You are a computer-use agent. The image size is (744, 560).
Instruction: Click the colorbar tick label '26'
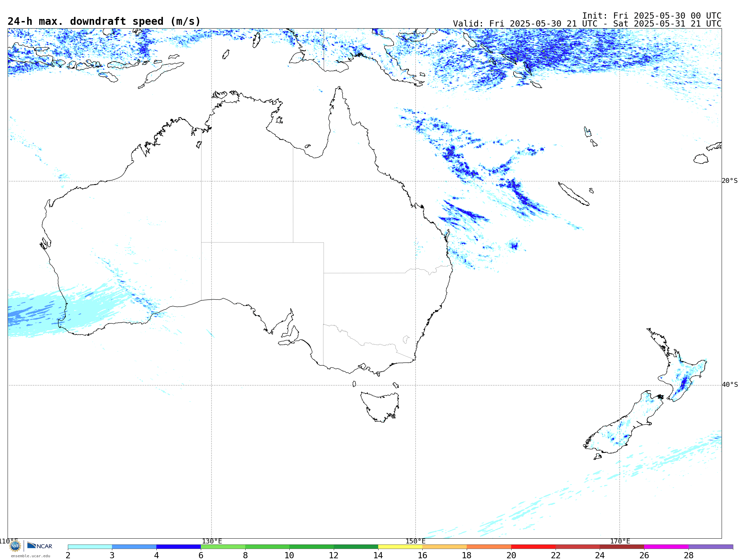(x=644, y=556)
